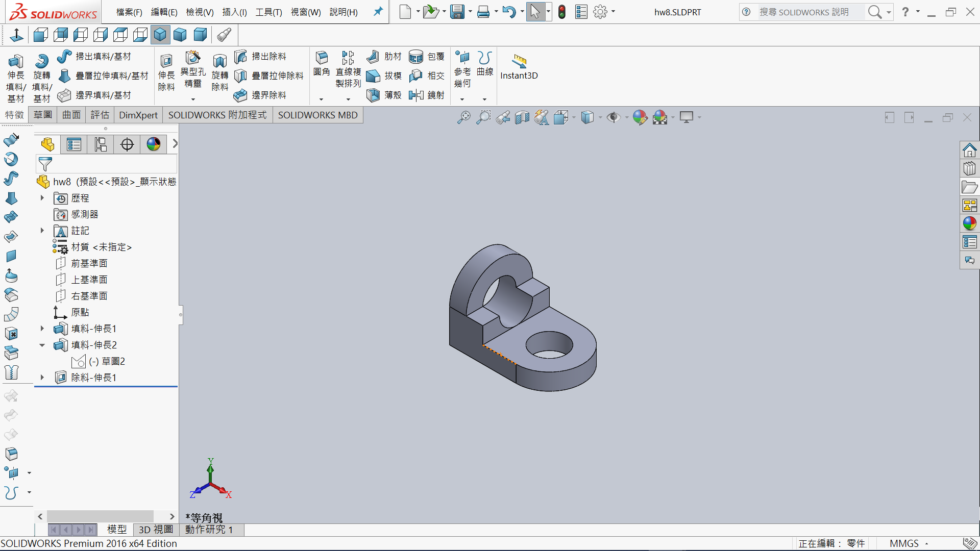Select the Mirror (鏡射) feature tool
980x551 pixels.
pos(416,95)
